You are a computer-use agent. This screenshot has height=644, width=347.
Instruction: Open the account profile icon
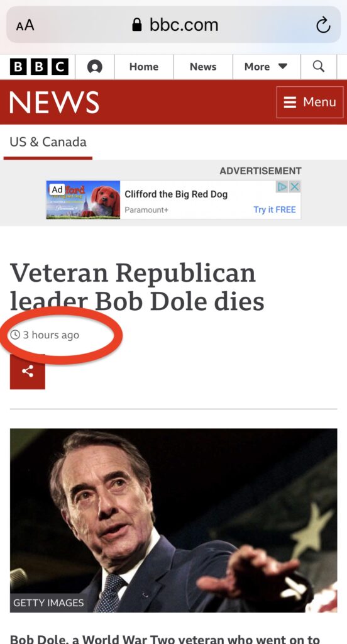[x=94, y=67]
